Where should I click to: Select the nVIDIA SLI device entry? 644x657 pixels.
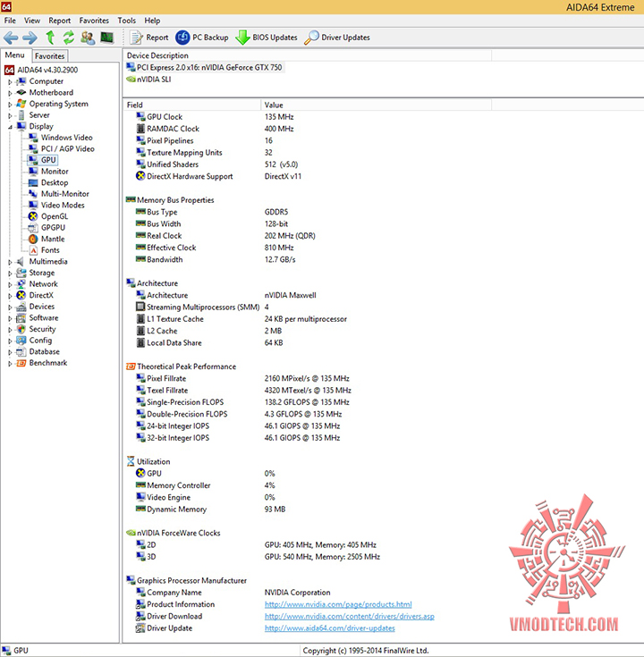click(x=149, y=80)
